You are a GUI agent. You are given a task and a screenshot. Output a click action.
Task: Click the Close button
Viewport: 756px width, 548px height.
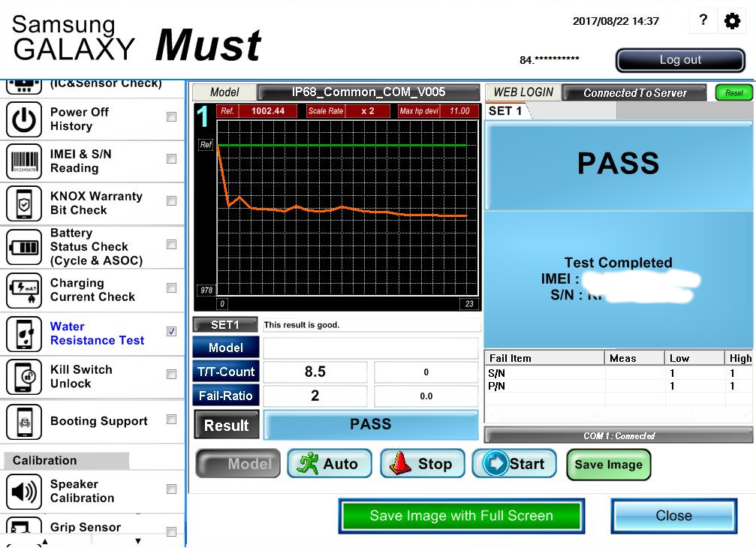click(673, 516)
